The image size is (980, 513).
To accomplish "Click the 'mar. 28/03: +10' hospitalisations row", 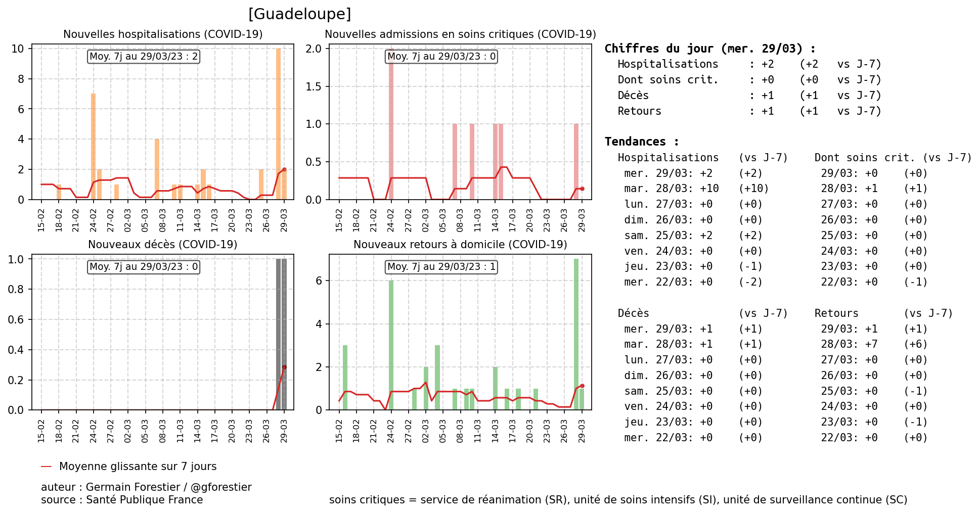I will click(671, 189).
